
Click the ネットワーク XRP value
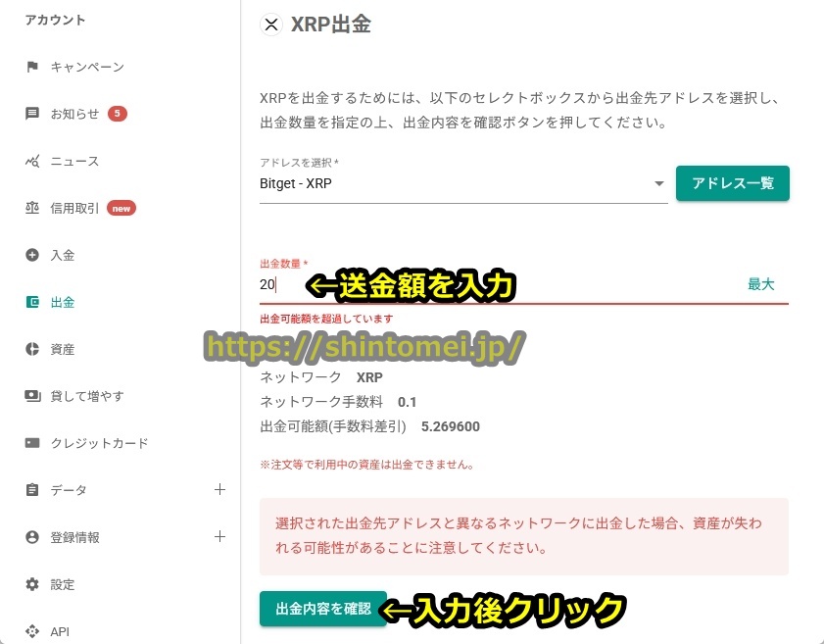click(369, 377)
